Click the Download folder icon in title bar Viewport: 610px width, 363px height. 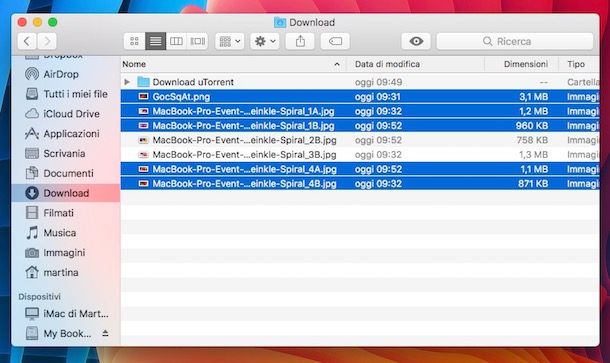click(280, 22)
